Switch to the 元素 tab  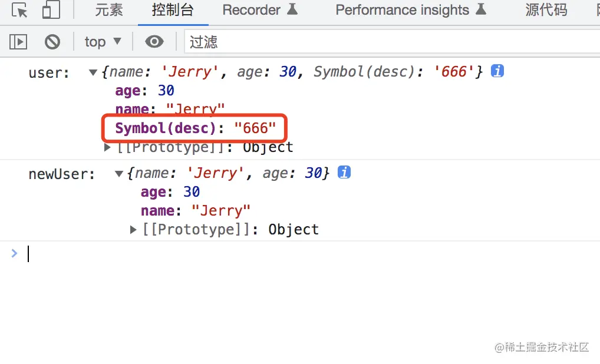pos(109,10)
